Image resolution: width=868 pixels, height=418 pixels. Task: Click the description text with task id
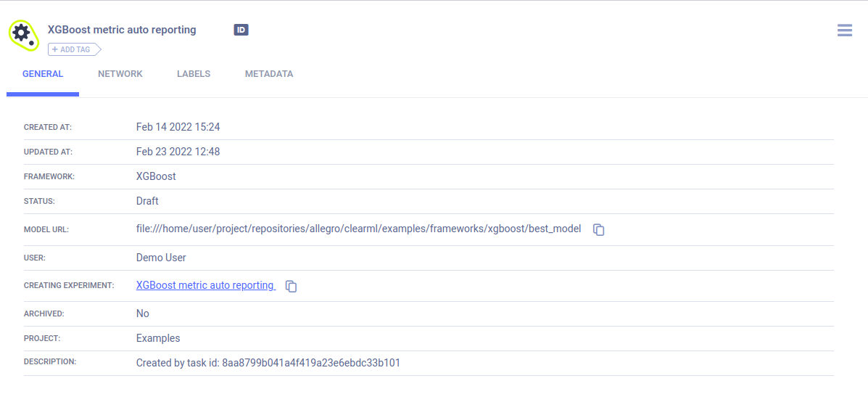(x=268, y=363)
